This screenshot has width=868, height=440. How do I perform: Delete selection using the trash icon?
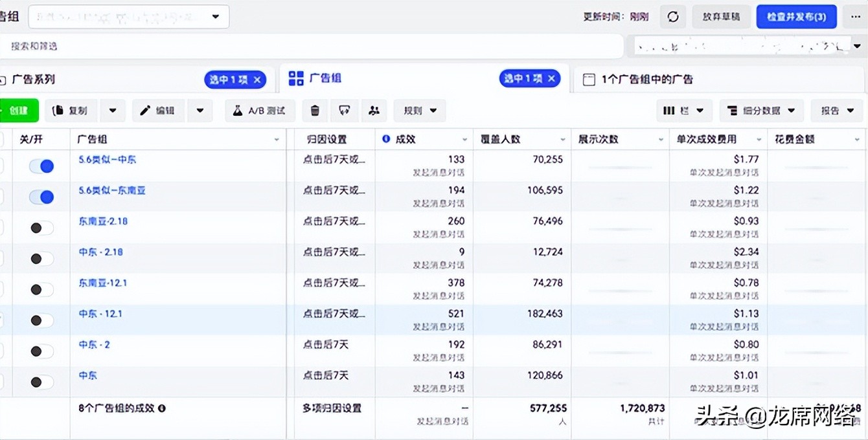tap(315, 111)
